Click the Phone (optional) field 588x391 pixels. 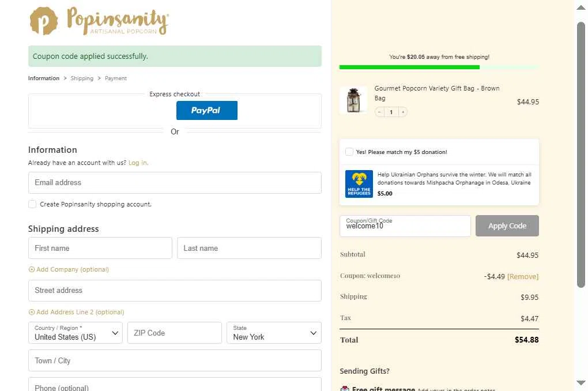coord(175,385)
